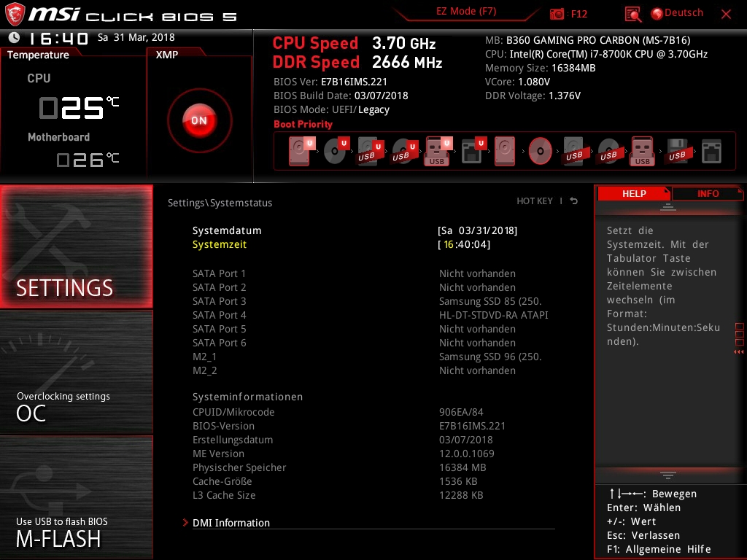Toggle the XMP ON button

pyautogui.click(x=200, y=120)
